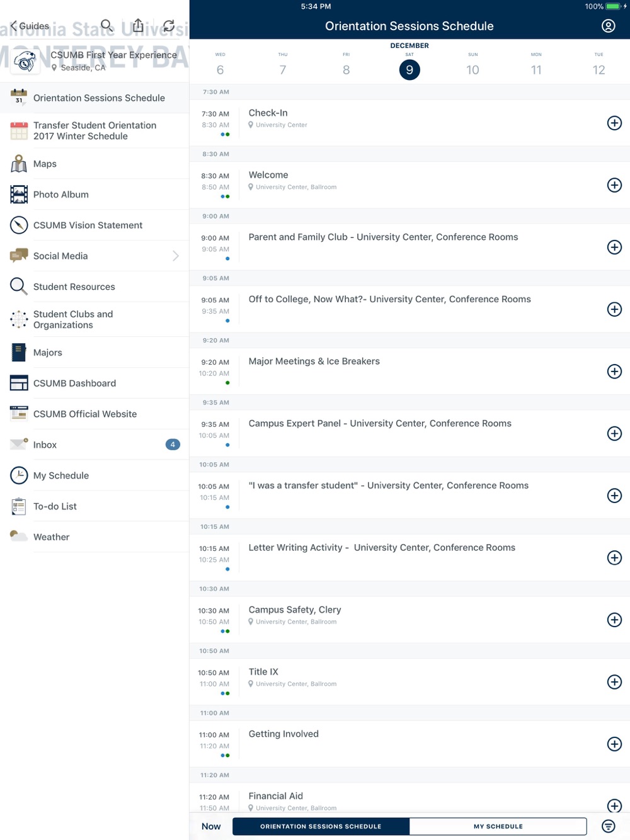This screenshot has height=840, width=630.
Task: Add Letter Writing Activity session
Action: 614,558
